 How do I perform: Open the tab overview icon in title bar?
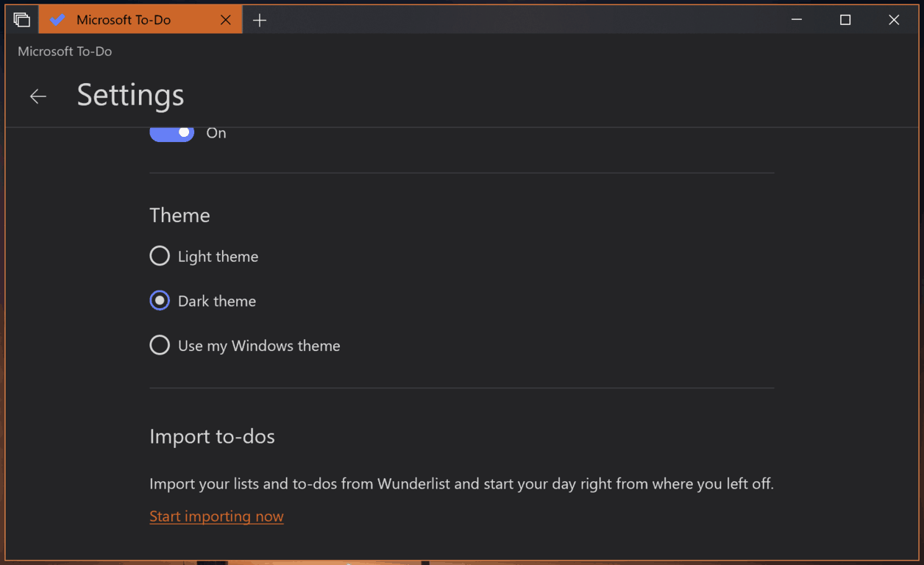[22, 20]
